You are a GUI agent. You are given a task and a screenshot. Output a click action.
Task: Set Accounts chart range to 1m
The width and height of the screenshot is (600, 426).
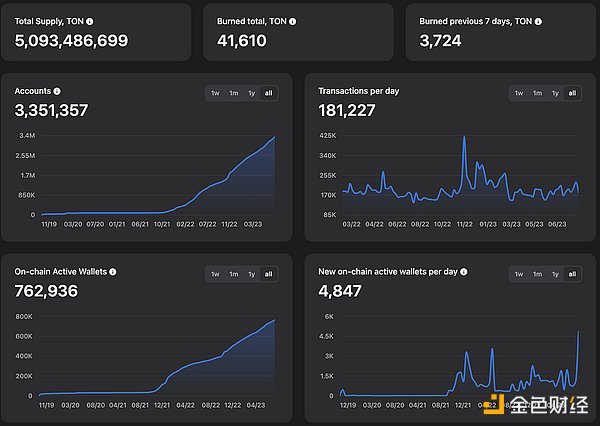[x=233, y=93]
